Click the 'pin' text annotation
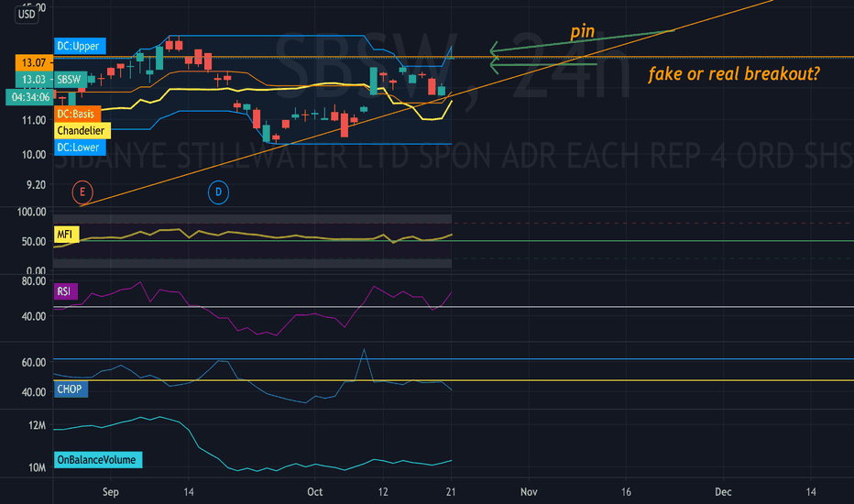Viewport: 854px width, 504px height. (582, 31)
